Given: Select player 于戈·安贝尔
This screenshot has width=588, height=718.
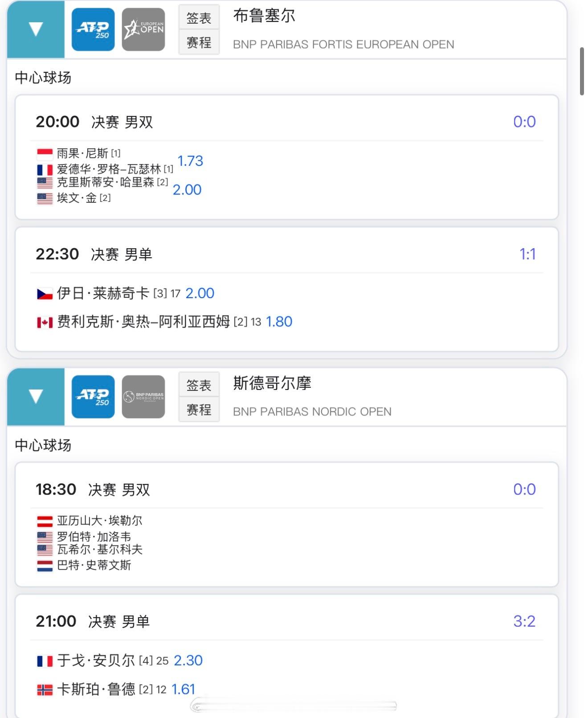Looking at the screenshot, I should 96,661.
